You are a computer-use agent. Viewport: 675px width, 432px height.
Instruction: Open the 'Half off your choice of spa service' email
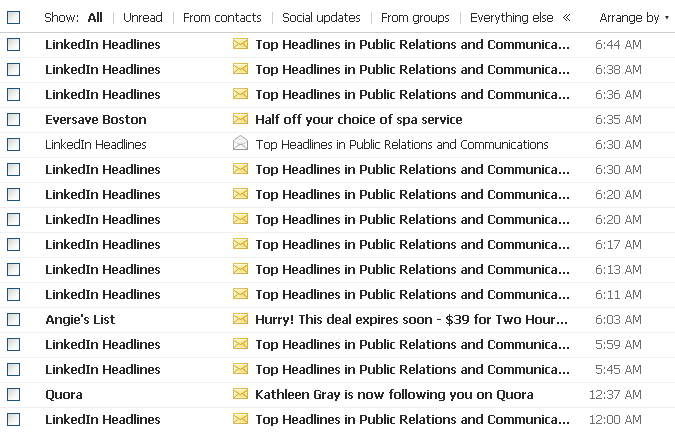[x=359, y=119]
